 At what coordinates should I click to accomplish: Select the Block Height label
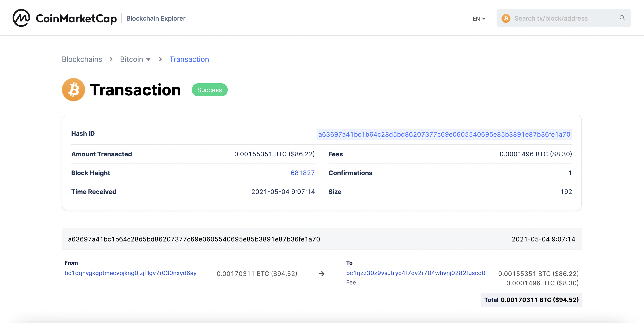(x=91, y=173)
